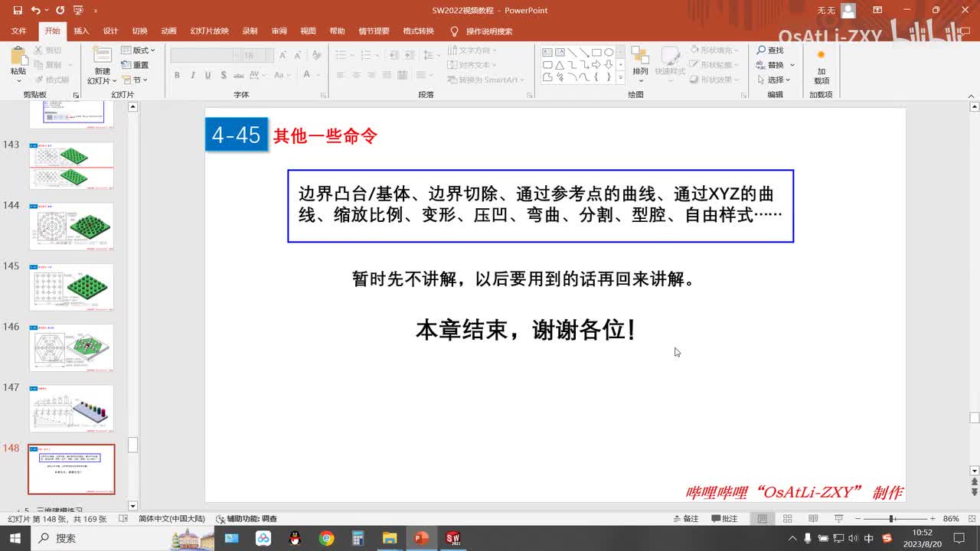
Task: Expand the shapes gallery with more button
Action: (x=621, y=77)
